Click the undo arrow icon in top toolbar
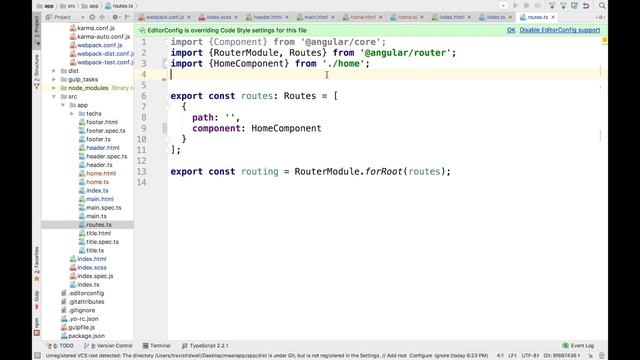 pyautogui.click(x=586, y=6)
